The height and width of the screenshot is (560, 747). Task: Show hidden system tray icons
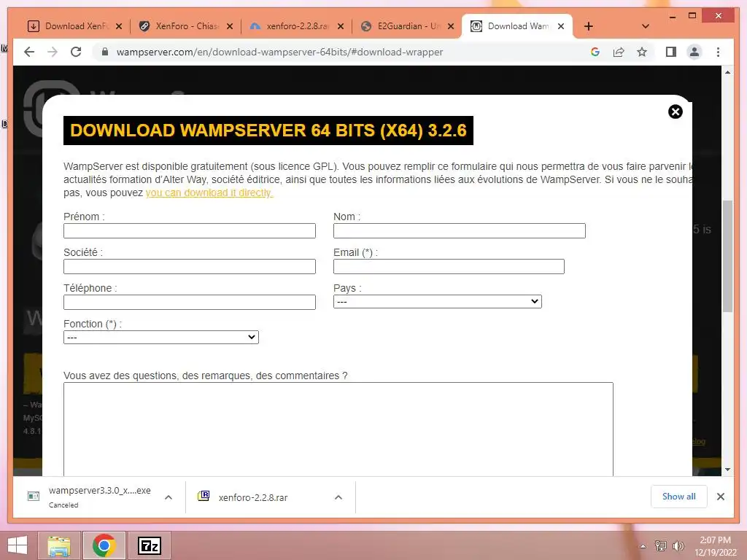click(643, 546)
